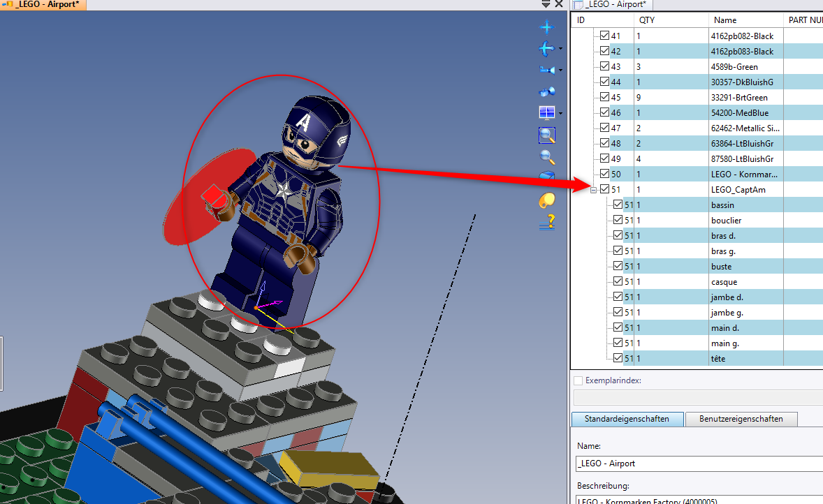Click the quantity 3 cell of item 43
The image size is (823, 504).
point(671,66)
